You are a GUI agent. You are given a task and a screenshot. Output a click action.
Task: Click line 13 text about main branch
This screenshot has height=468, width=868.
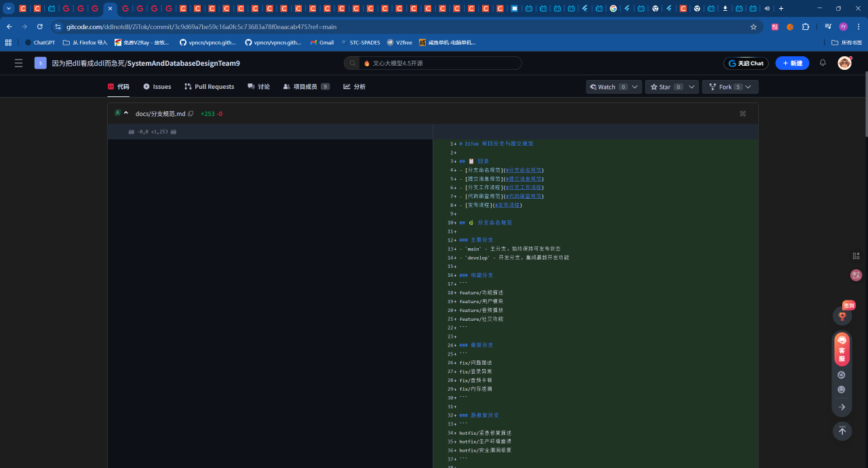[x=510, y=249]
